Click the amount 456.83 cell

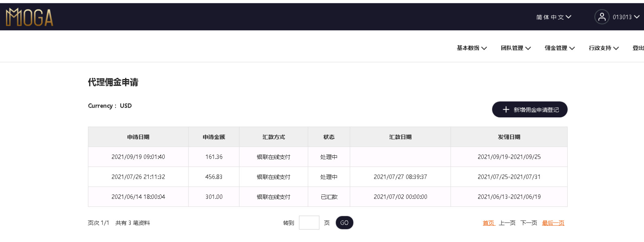coord(214,177)
